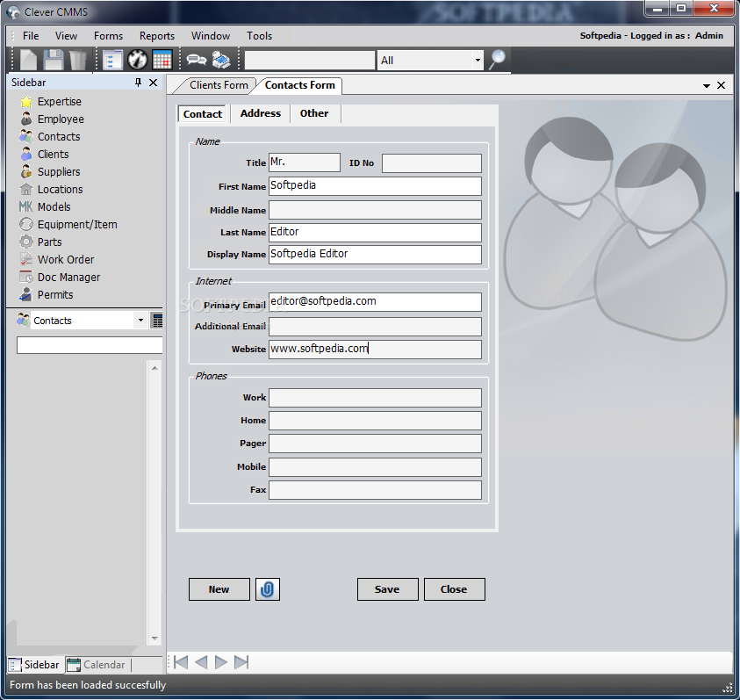The width and height of the screenshot is (740, 700).
Task: Select the Sidebar bottom tab
Action: pyautogui.click(x=34, y=665)
